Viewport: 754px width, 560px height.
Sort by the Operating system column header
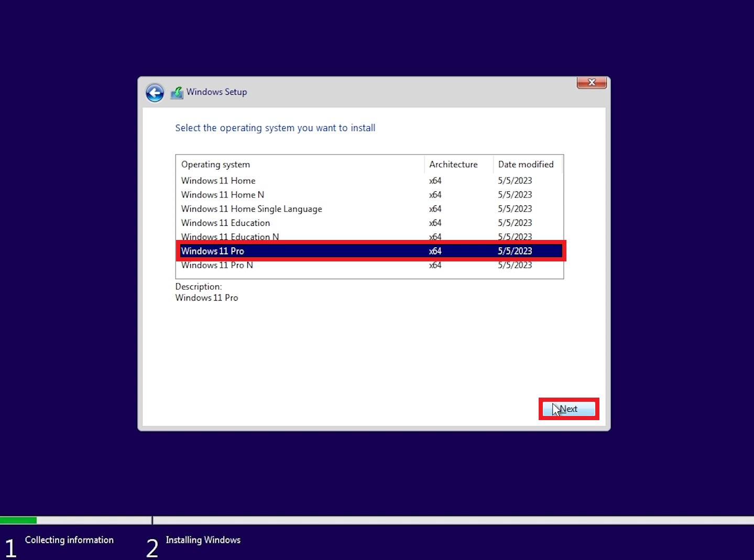pyautogui.click(x=215, y=164)
